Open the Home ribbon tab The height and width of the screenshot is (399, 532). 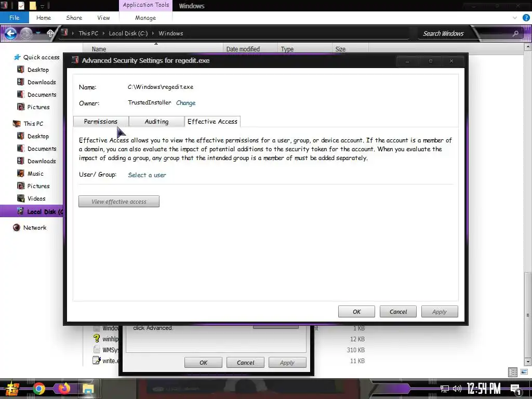(x=44, y=18)
